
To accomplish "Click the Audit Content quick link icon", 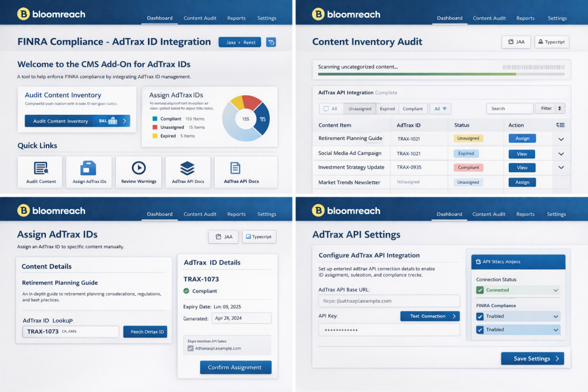I will pos(41,168).
